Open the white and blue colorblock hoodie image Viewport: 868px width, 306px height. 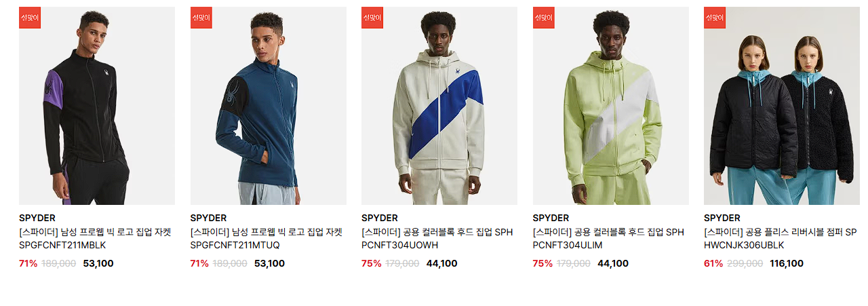click(439, 106)
